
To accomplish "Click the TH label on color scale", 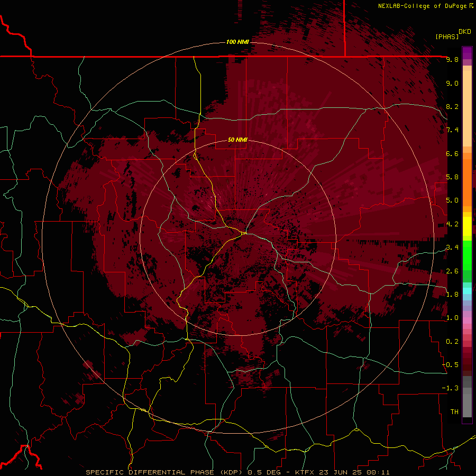I will (x=454, y=412).
